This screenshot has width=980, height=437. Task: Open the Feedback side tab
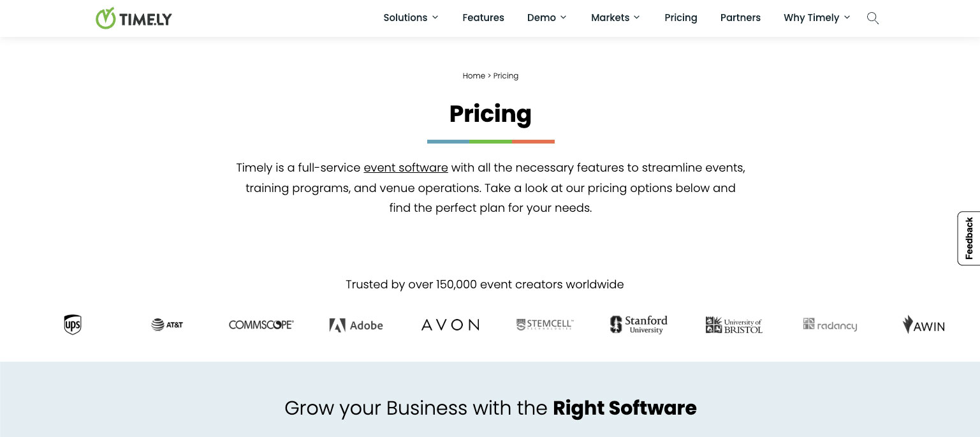[969, 238]
